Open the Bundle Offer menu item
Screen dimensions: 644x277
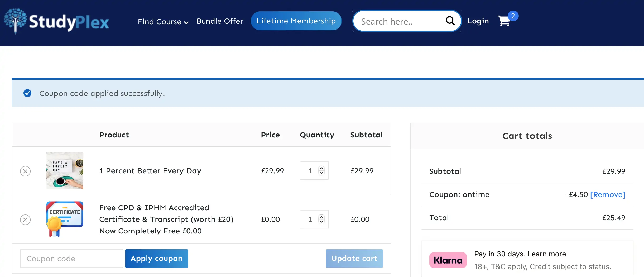(220, 21)
